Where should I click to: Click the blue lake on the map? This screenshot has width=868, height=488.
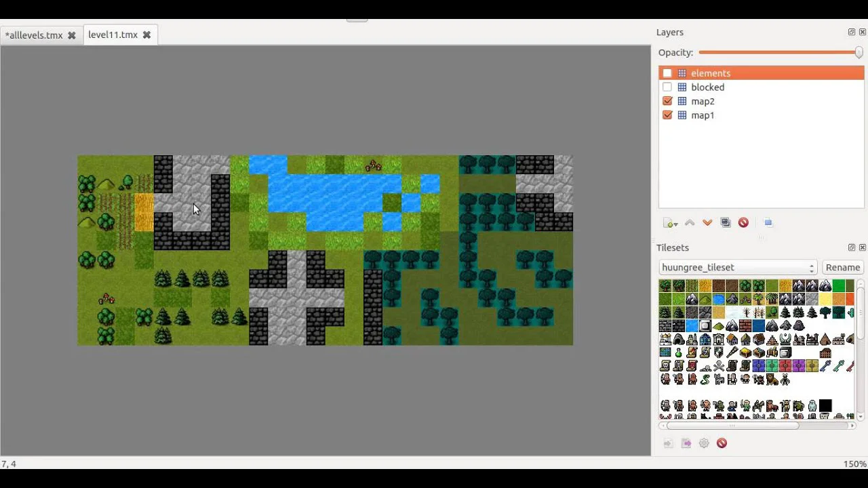pyautogui.click(x=334, y=195)
